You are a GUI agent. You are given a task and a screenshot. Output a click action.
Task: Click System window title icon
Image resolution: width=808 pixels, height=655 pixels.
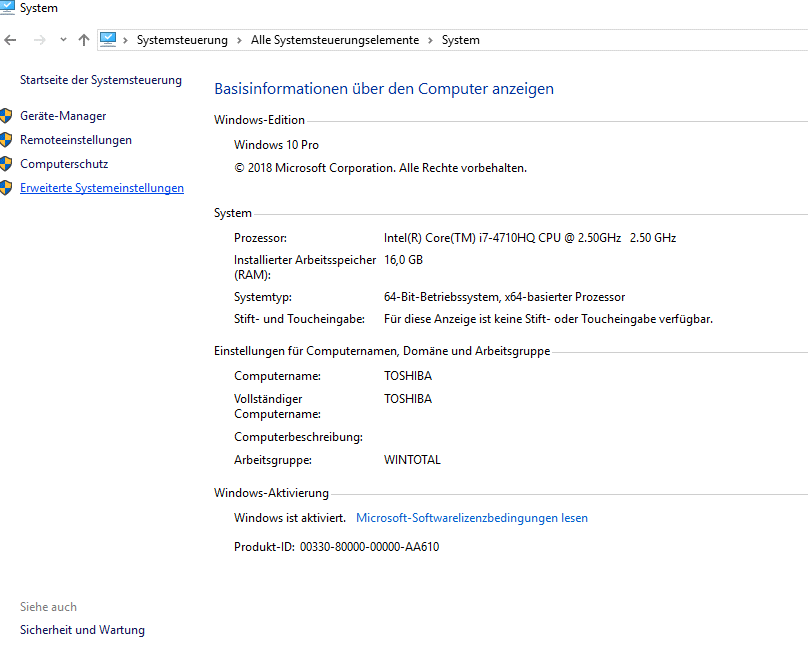coord(7,8)
